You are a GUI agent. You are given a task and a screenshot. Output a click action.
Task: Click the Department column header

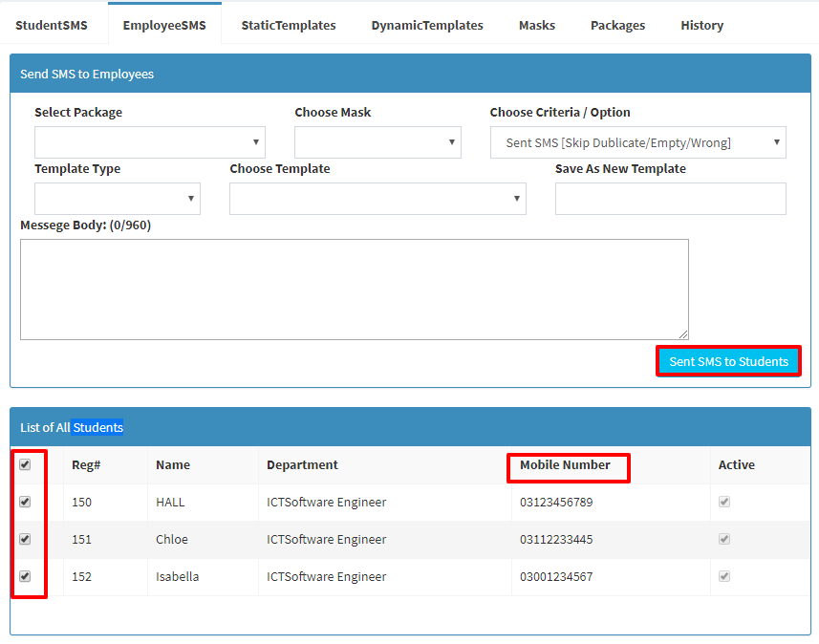[x=302, y=465]
